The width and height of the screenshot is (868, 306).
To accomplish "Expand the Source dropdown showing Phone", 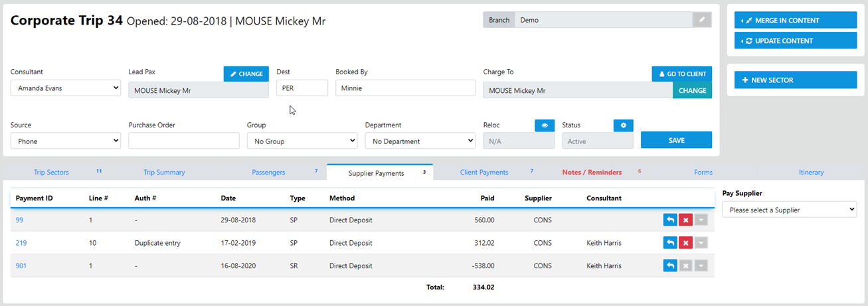I will (x=66, y=141).
